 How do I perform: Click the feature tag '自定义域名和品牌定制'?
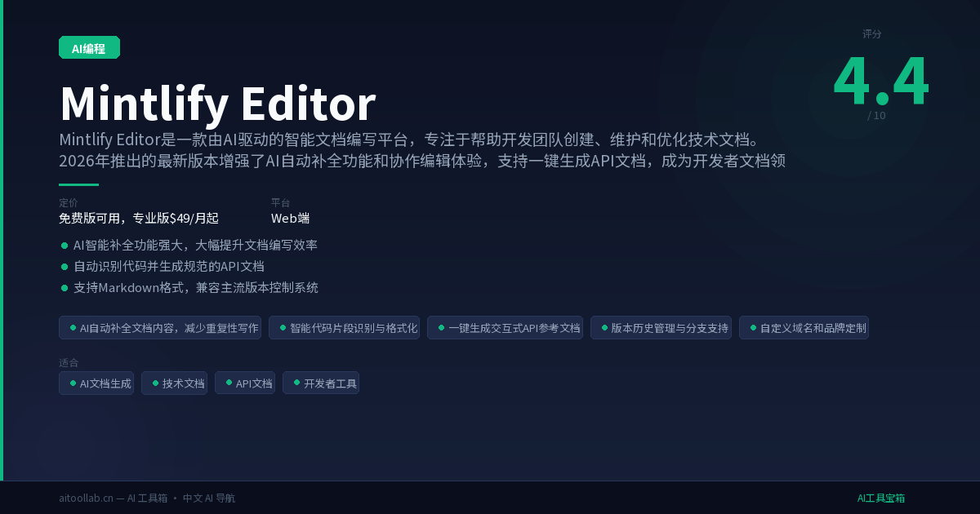[x=804, y=328]
